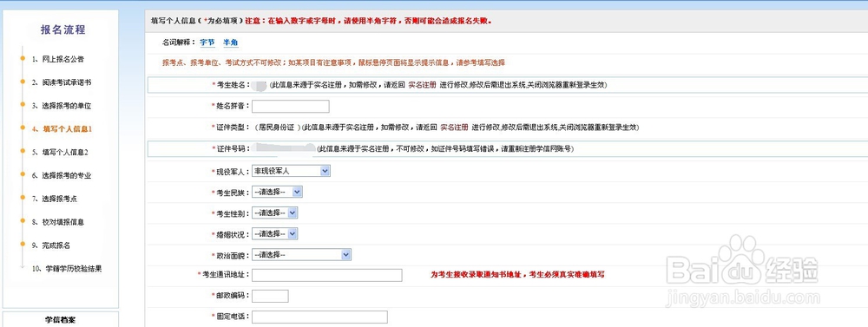Click the red 考生必须真实准确填写 address notice
Screen dimensions: 868x327
pos(517,274)
